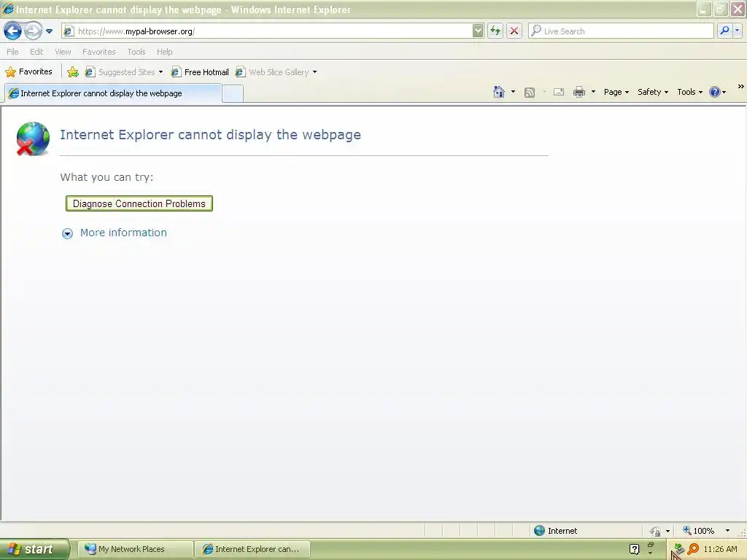Screen dimensions: 747x560
Task: Open the zoom level dropdown arrow
Action: (x=727, y=531)
